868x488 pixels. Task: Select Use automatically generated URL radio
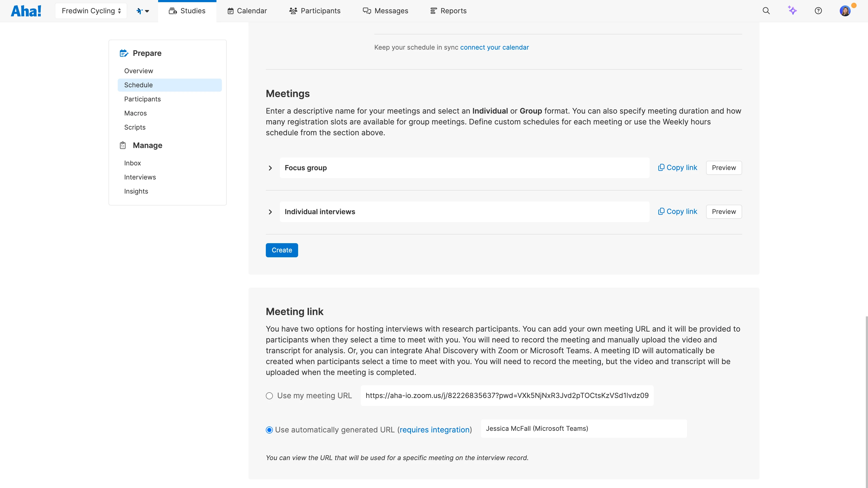tap(269, 430)
